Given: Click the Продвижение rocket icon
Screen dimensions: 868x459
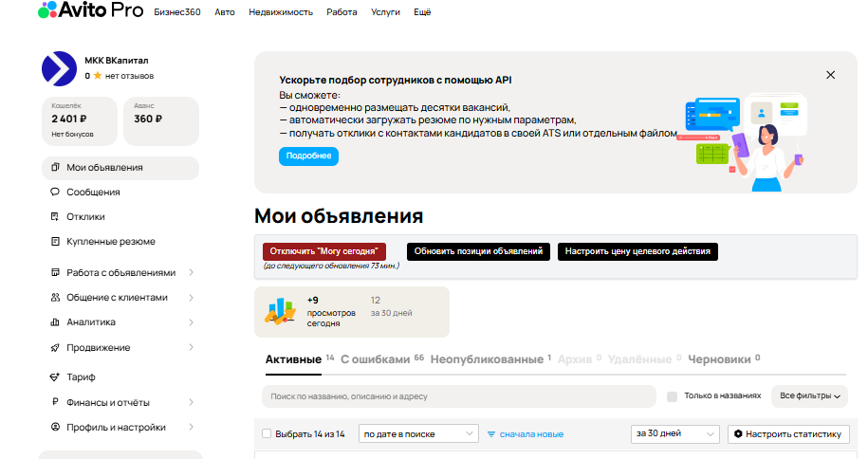Looking at the screenshot, I should coord(55,347).
